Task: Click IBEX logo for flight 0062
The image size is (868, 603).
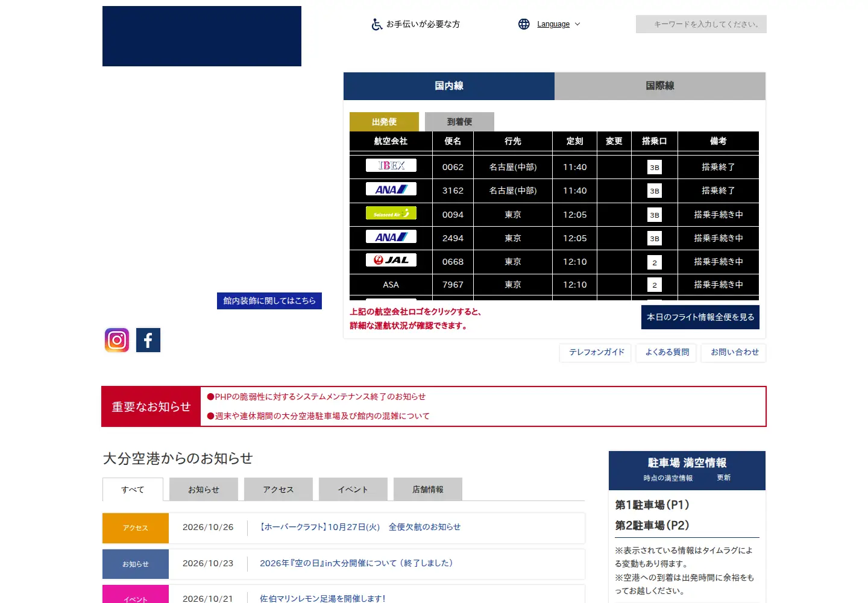Action: [x=391, y=165]
